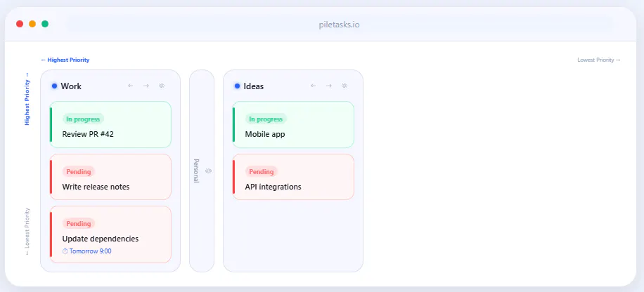Click the yellow minimize window dot
This screenshot has width=644, height=292.
[x=32, y=24]
